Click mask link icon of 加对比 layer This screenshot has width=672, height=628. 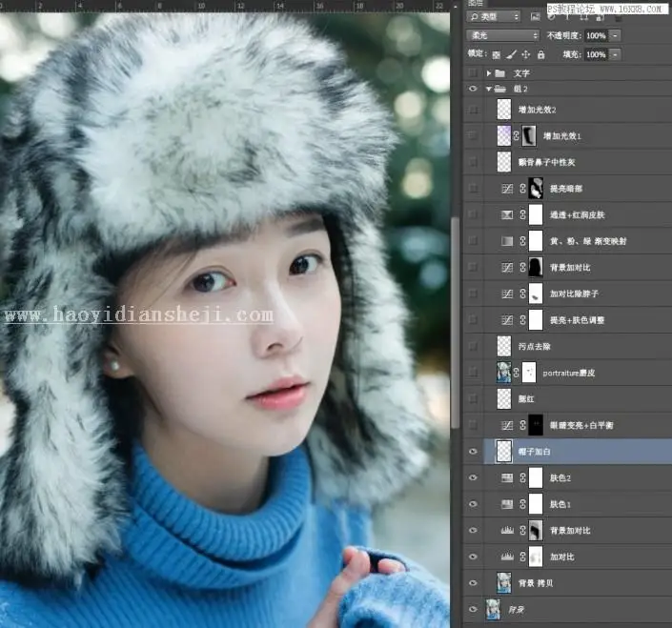(x=523, y=557)
